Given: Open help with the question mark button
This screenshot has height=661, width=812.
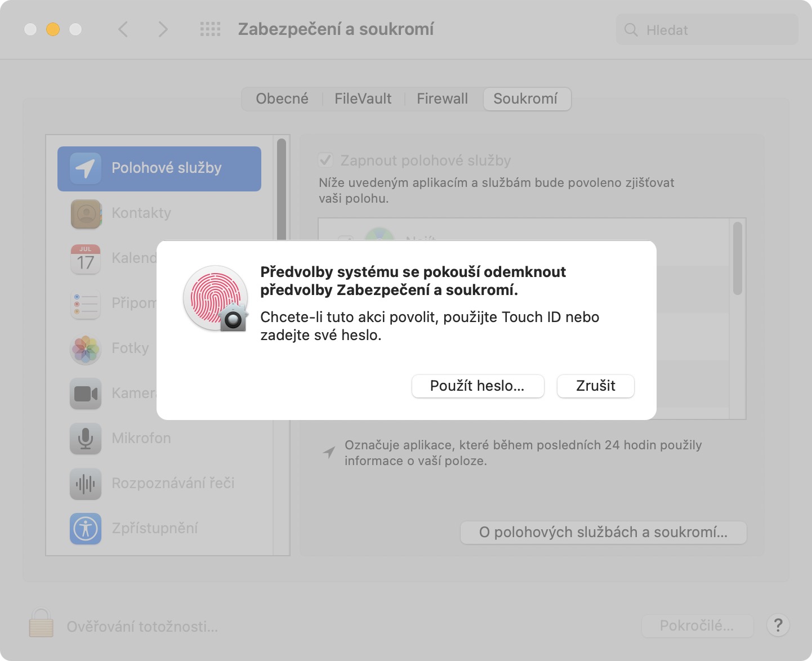Looking at the screenshot, I should point(778,625).
